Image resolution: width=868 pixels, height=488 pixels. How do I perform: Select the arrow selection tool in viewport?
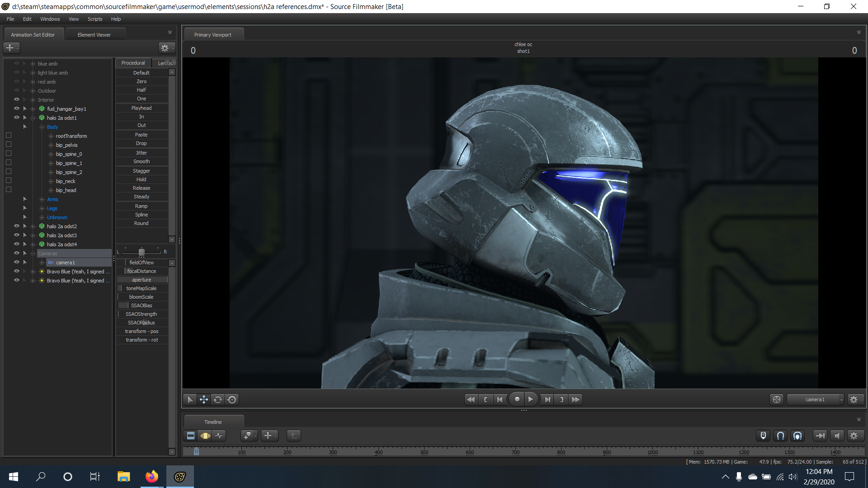(190, 399)
